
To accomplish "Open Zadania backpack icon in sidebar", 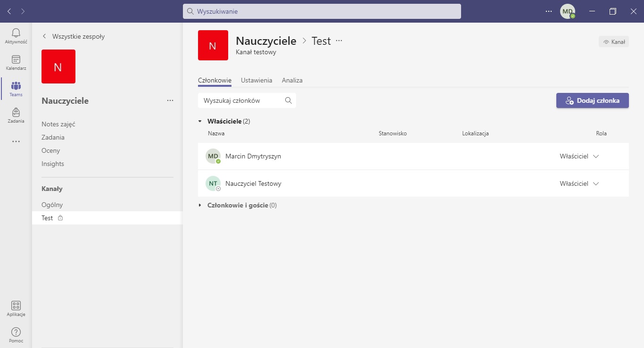I will pyautogui.click(x=16, y=113).
